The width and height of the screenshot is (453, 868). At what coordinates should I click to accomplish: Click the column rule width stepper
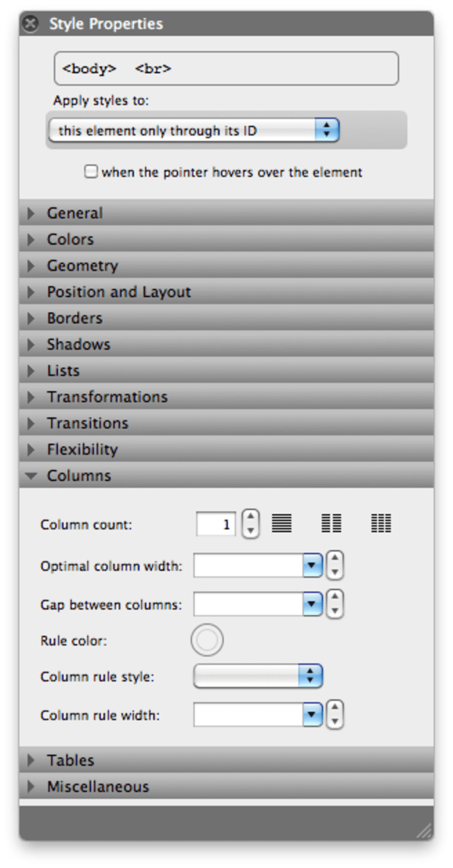pyautogui.click(x=335, y=715)
